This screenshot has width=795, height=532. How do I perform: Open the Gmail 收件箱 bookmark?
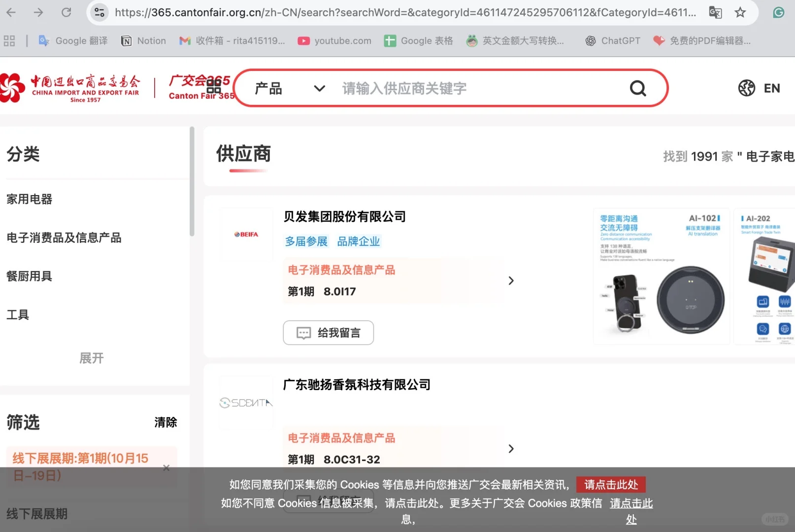click(x=232, y=41)
